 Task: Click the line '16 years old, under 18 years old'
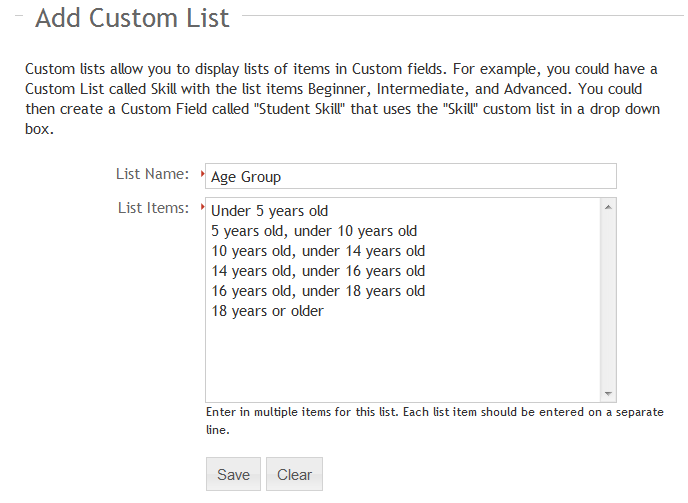click(318, 291)
